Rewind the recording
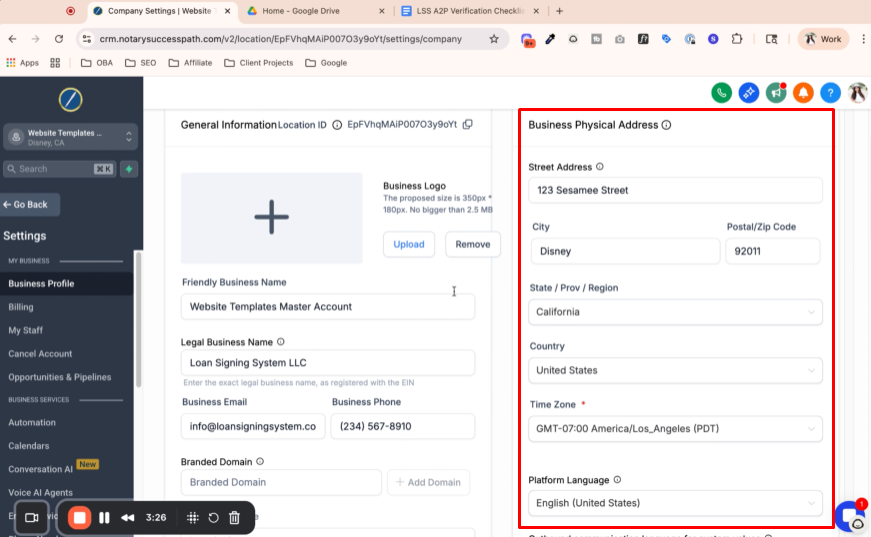Viewport: 871px width, 537px height. tap(128, 518)
